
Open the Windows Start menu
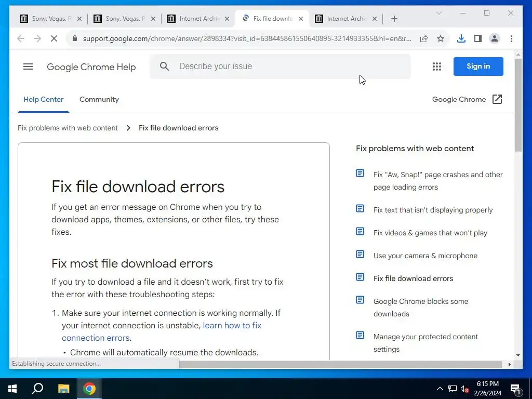(x=12, y=389)
